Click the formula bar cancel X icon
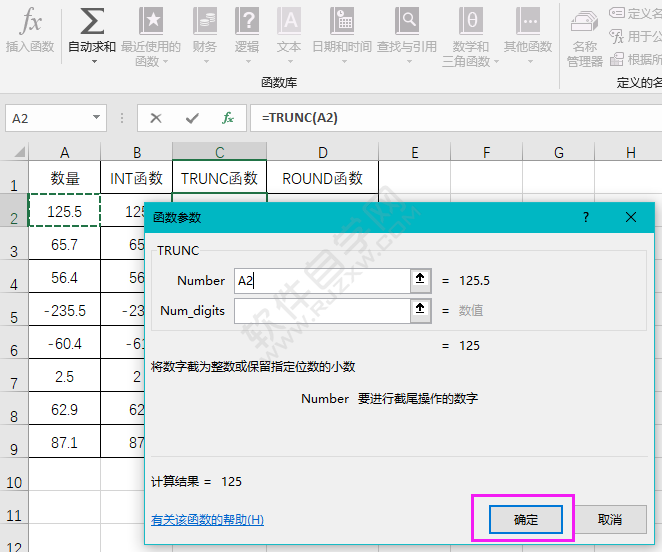 (155, 118)
